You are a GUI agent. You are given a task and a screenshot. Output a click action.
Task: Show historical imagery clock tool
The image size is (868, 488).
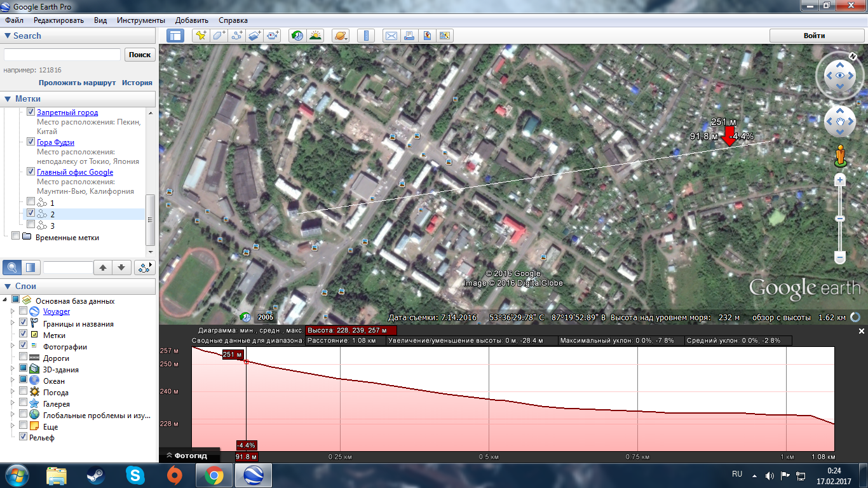297,36
